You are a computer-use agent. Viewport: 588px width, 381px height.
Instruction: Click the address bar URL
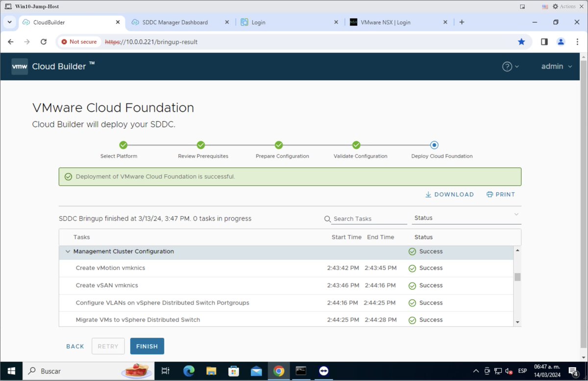pyautogui.click(x=151, y=42)
